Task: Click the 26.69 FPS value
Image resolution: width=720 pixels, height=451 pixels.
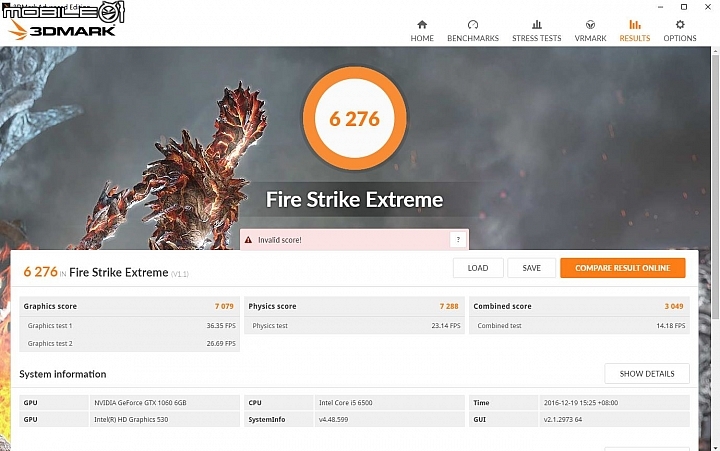Action: click(221, 344)
